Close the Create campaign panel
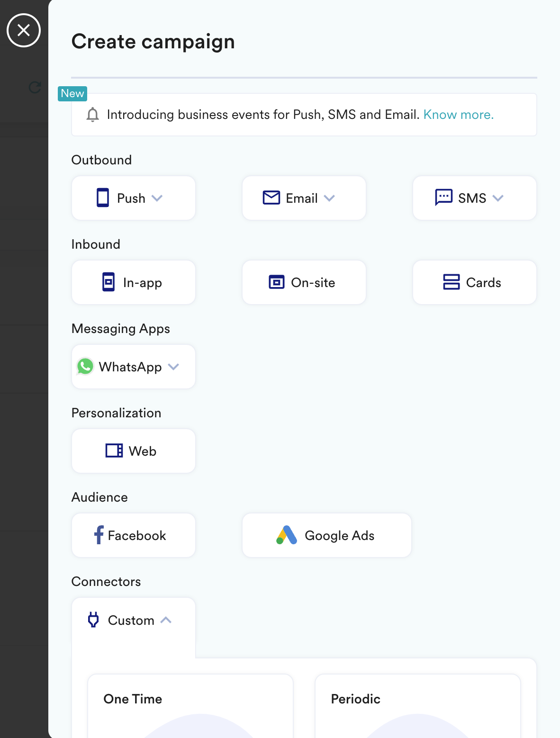 pyautogui.click(x=24, y=30)
